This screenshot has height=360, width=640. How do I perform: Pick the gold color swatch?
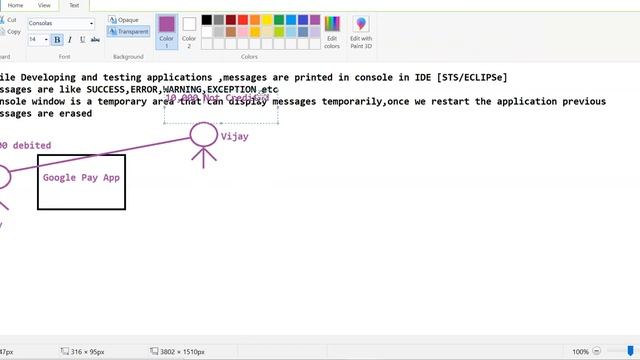[x=255, y=32]
